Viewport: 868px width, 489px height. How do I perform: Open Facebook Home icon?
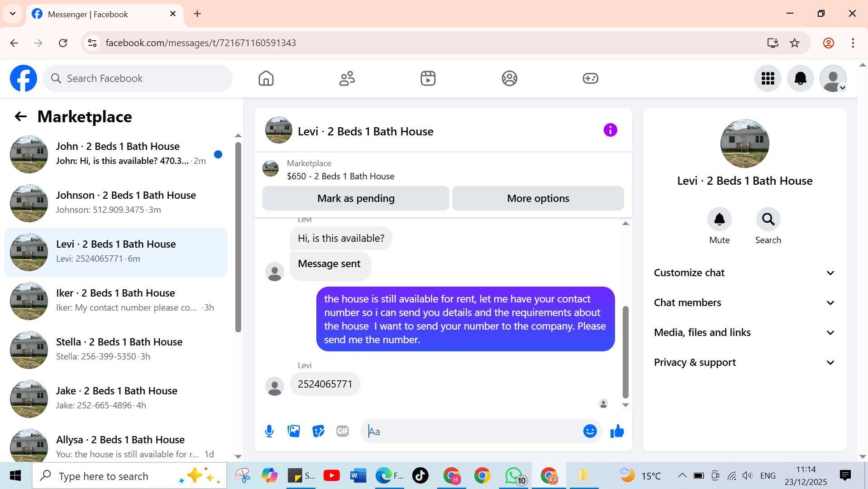point(266,78)
